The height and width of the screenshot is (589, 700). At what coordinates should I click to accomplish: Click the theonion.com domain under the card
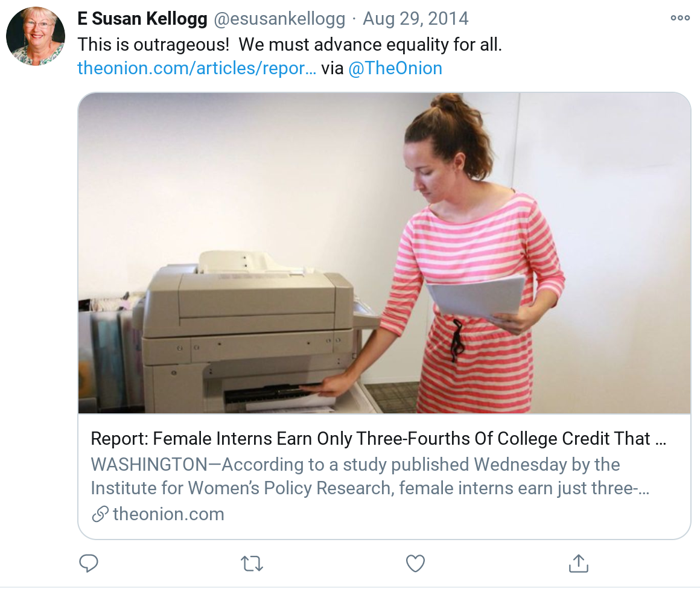(168, 514)
